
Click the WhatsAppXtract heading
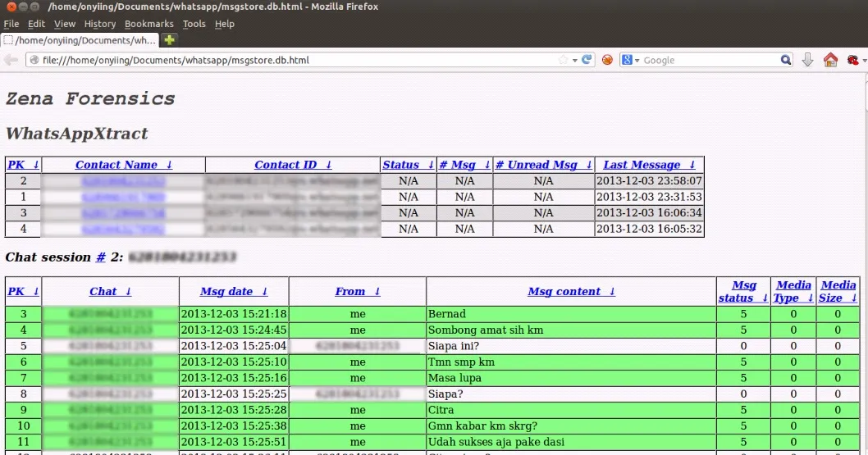click(77, 134)
